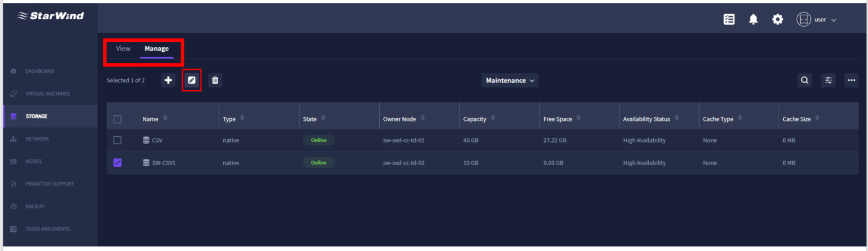
Task: Open the filter sliders icon
Action: (x=828, y=80)
